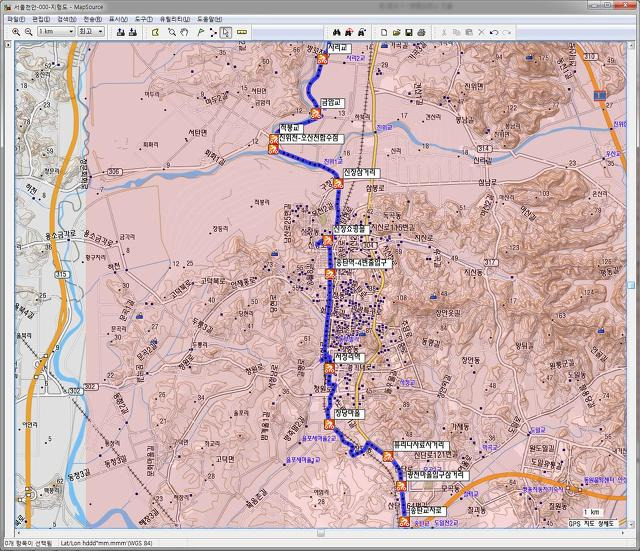Click the 송탄교차로 waypoint label
Screen dimensions: 640x551
428,511
